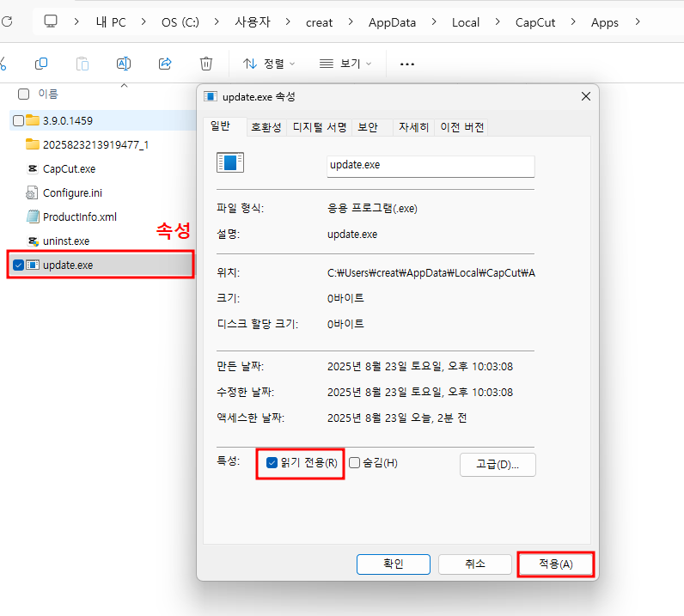
Task: Click the creat breadcrumb segment
Action: tap(319, 21)
